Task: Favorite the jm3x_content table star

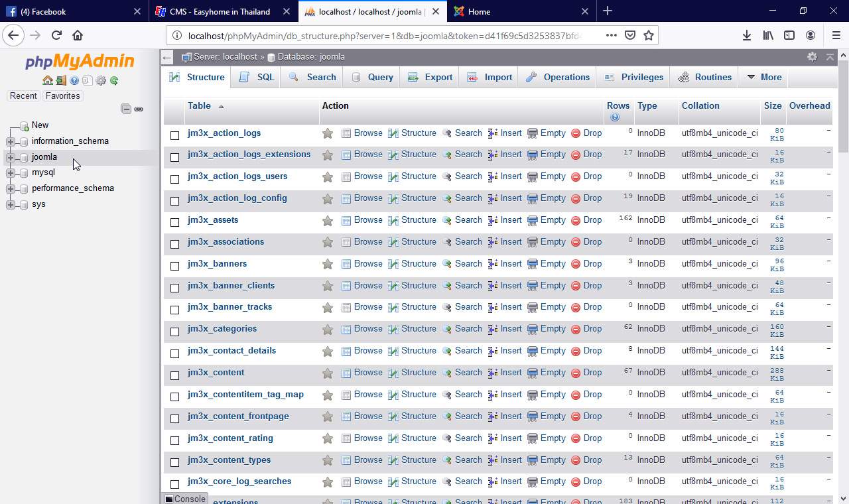Action: [x=327, y=373]
